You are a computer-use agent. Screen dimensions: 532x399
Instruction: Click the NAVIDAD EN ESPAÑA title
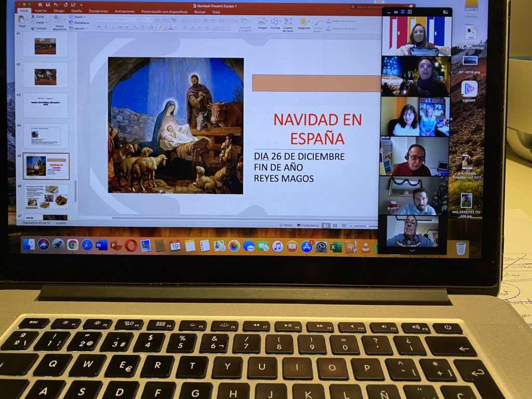[317, 129]
